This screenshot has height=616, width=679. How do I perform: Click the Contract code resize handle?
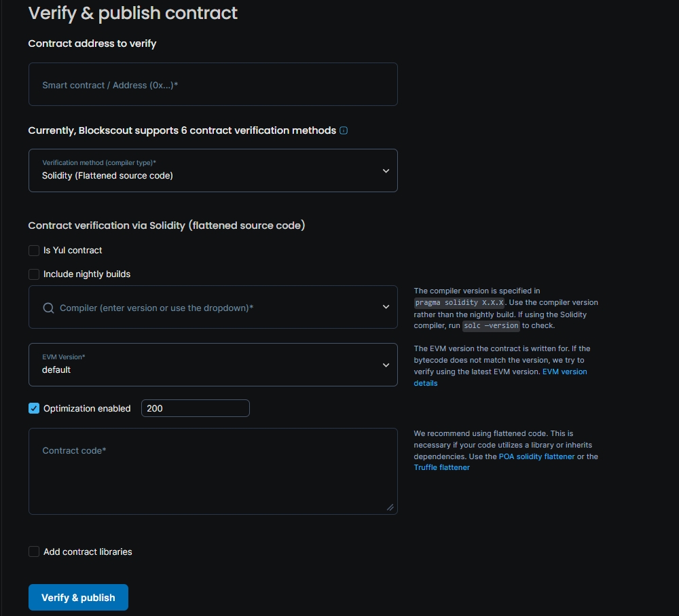click(390, 507)
